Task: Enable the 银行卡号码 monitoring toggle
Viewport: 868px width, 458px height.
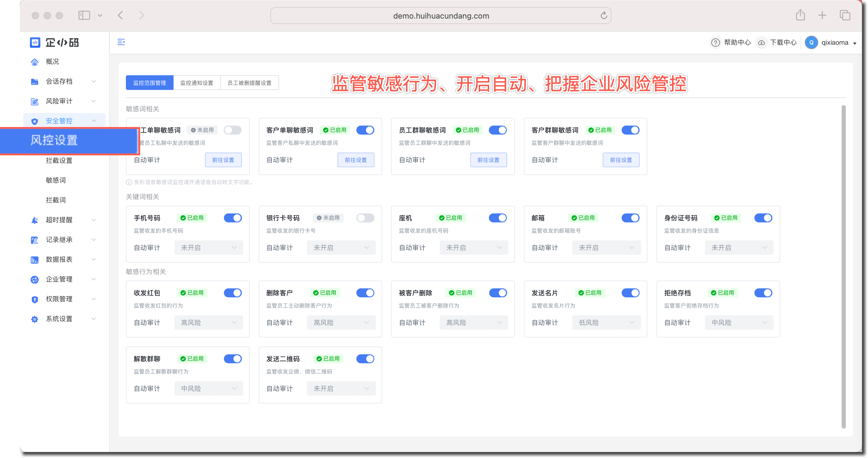Action: pos(365,218)
